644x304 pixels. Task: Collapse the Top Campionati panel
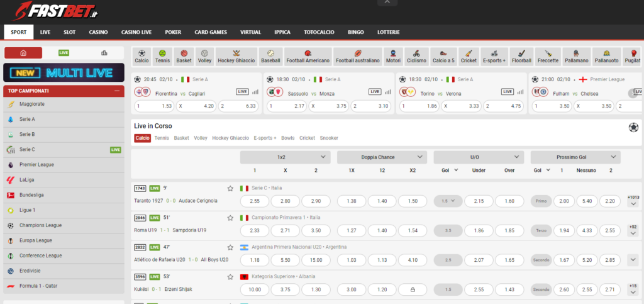pyautogui.click(x=117, y=91)
